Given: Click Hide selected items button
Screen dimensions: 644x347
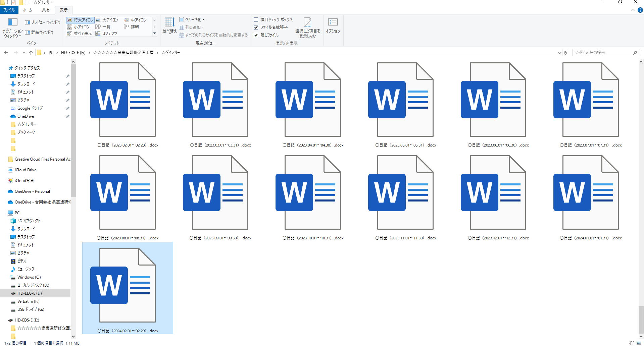Looking at the screenshot, I should (x=308, y=28).
